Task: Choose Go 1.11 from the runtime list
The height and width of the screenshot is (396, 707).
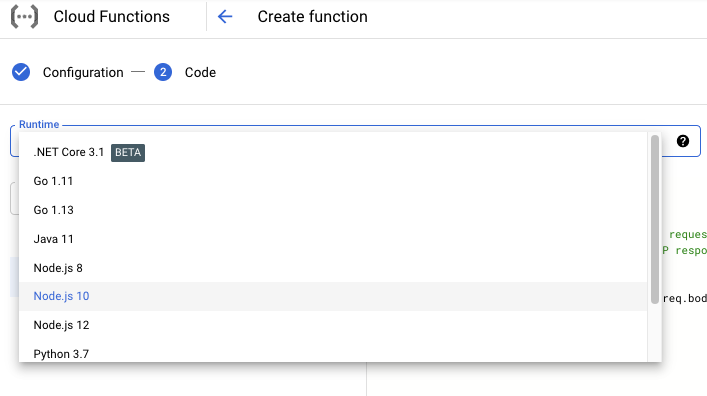Action: pos(333,181)
